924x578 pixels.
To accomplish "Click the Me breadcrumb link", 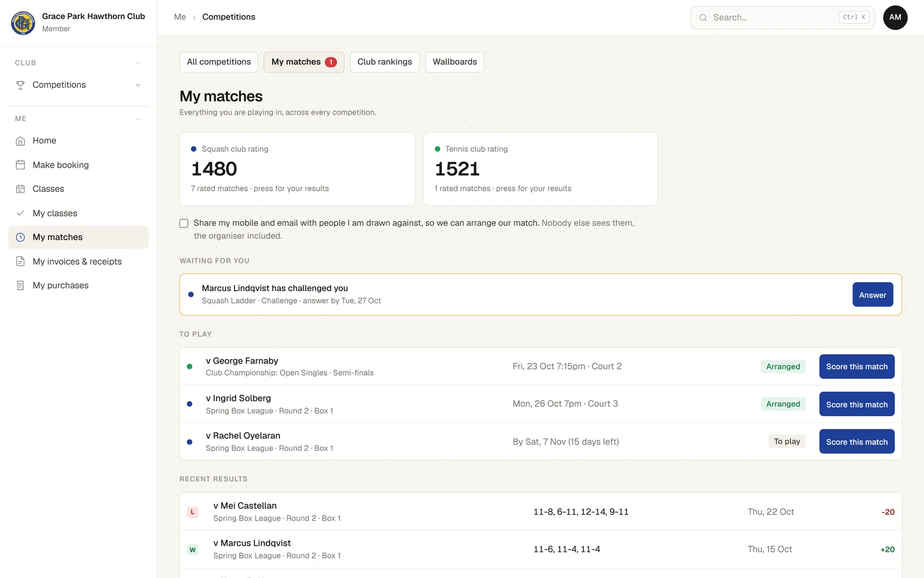I will [180, 17].
